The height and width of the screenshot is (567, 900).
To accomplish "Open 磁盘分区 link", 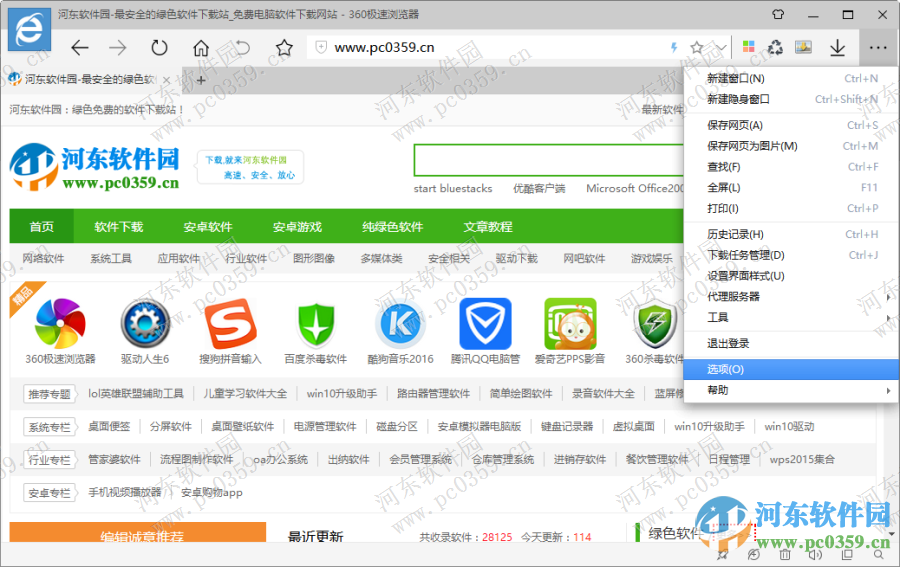I will (397, 426).
